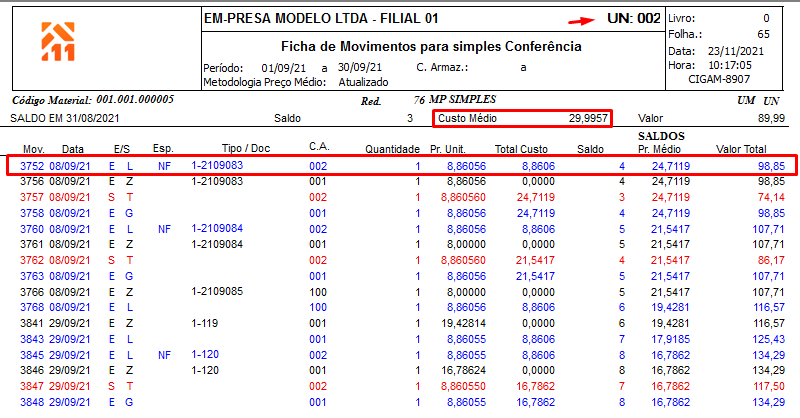Click Pr. Unit. 8,860560 in row 3757
This screenshot has height=418, width=800.
[x=463, y=197]
